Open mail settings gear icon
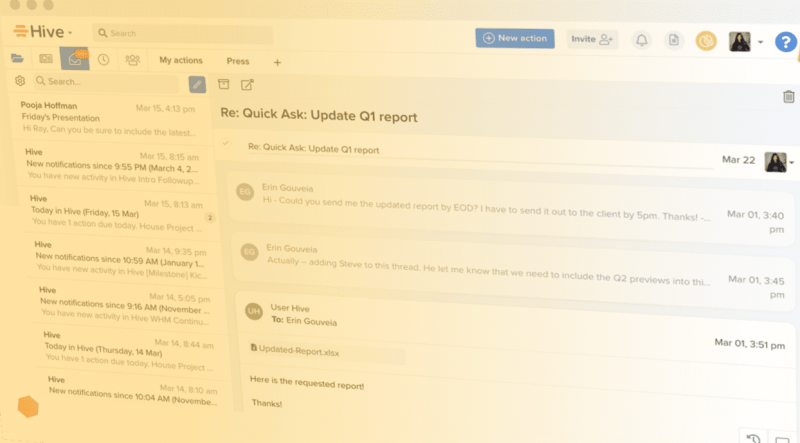Viewport: 800px width, 443px height. pos(20,81)
